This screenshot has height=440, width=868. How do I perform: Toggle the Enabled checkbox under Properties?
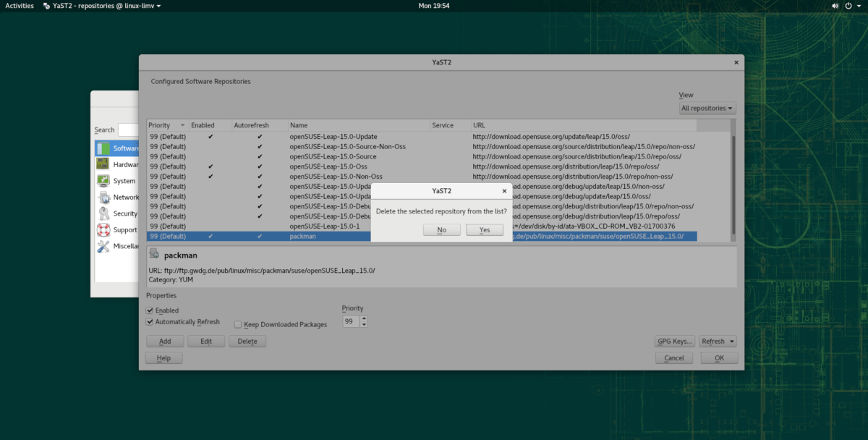point(150,310)
